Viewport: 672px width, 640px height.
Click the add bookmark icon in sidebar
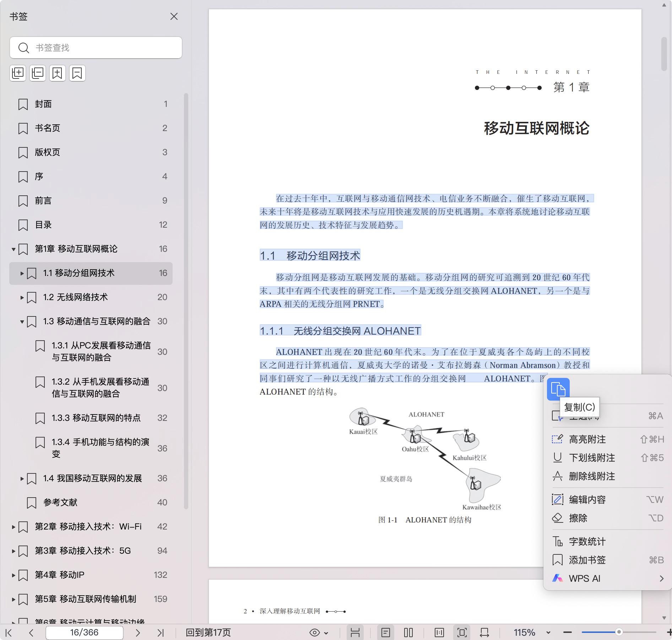click(58, 73)
